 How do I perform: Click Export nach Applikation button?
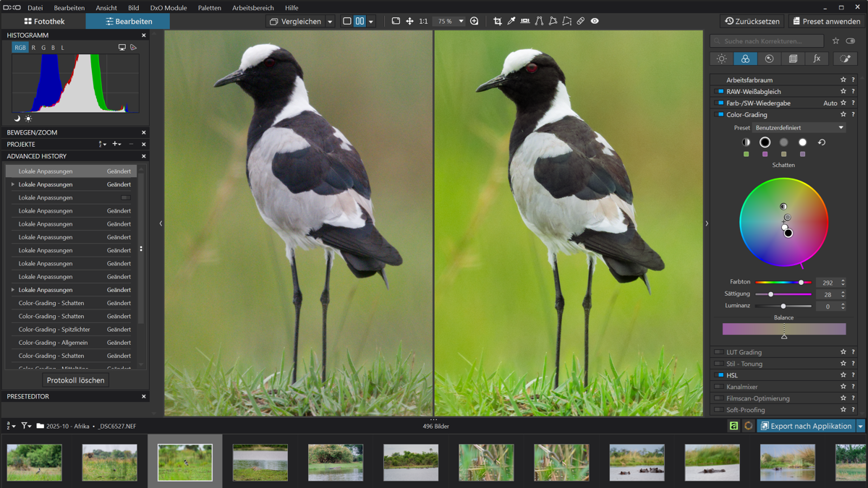coord(806,427)
